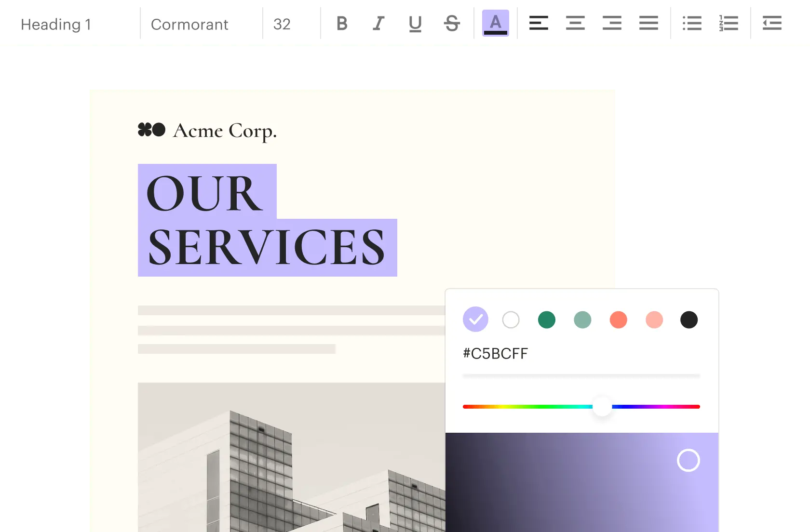The height and width of the screenshot is (532, 810).
Task: Justify the text
Action: 648,23
